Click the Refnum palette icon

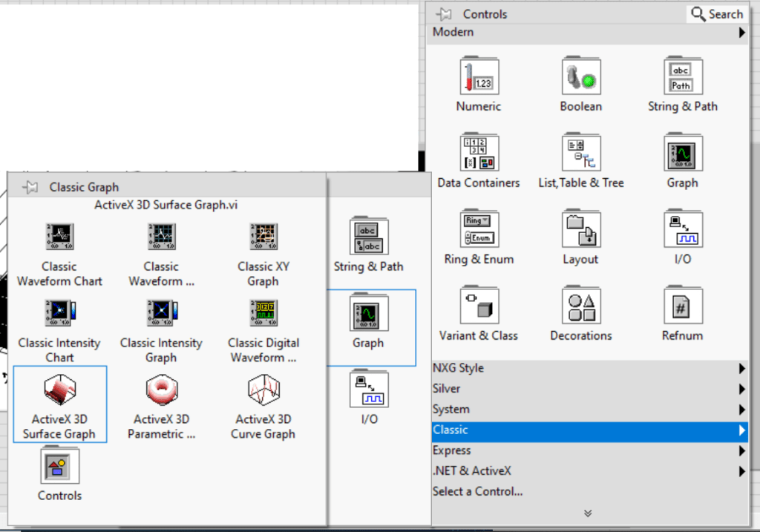(682, 305)
